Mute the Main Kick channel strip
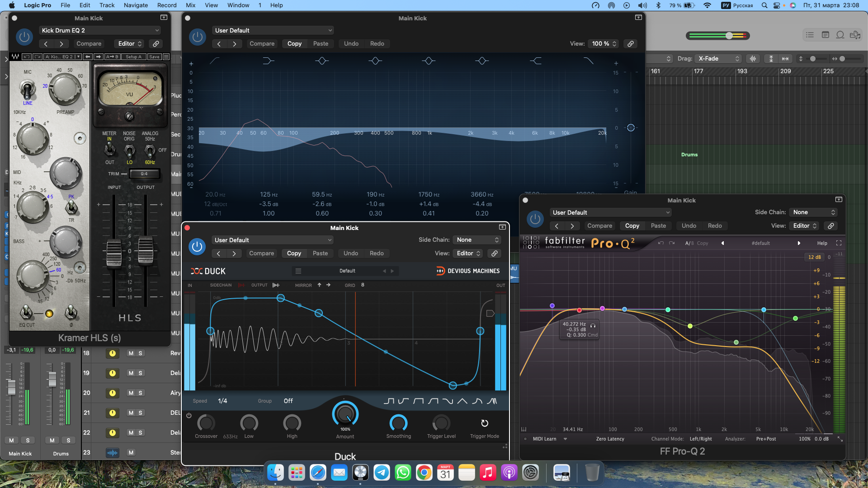 (x=11, y=440)
